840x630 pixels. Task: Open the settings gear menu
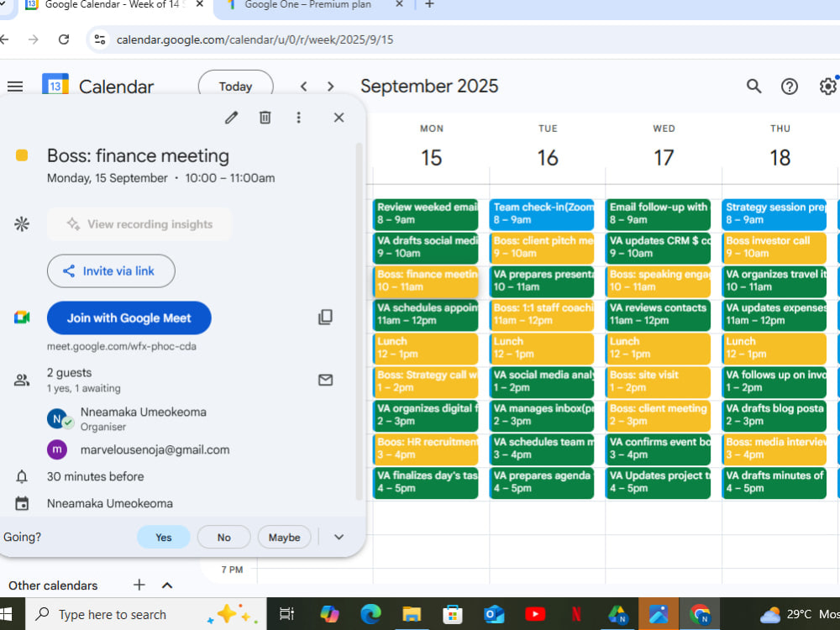[827, 87]
